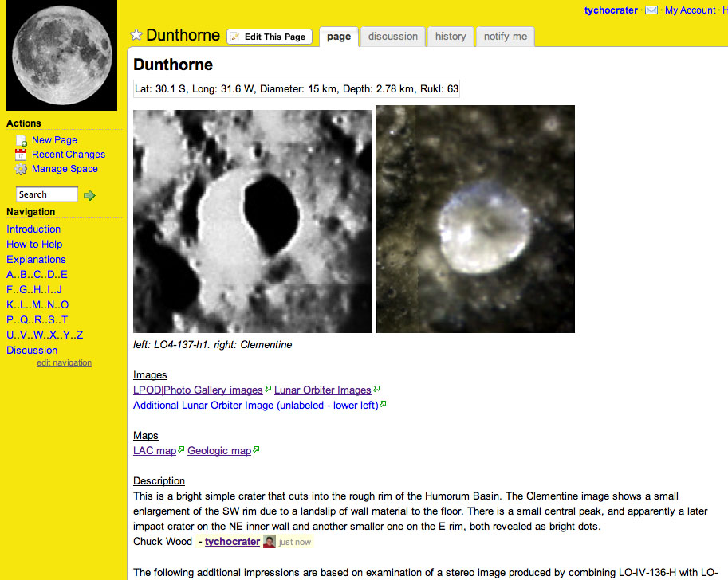Select the notify me tab
728x580 pixels.
tap(506, 37)
